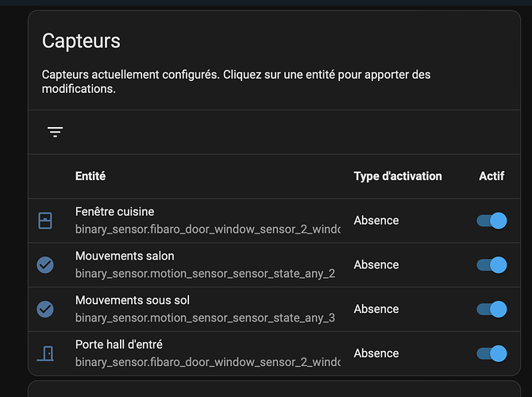532x397 pixels.
Task: Click the Mouvements sous sol checkmark icon
Action: [x=45, y=309]
